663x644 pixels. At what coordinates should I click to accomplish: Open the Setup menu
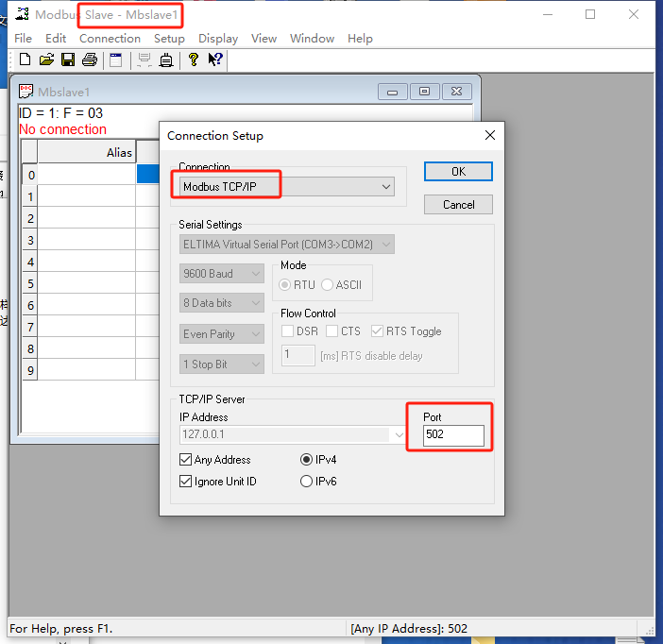pyautogui.click(x=169, y=39)
